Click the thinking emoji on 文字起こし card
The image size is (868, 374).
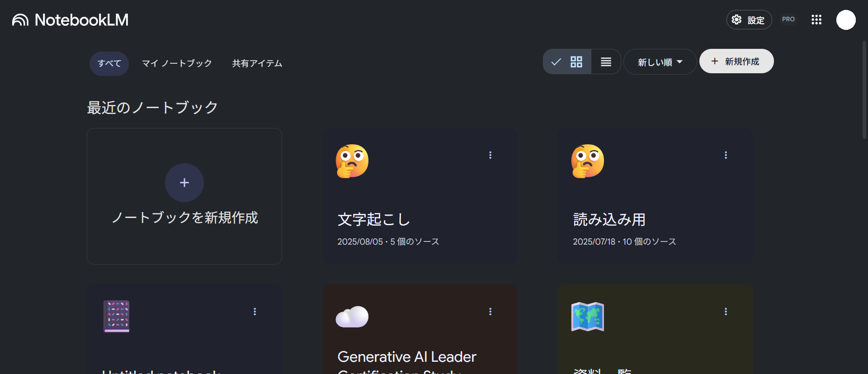tap(352, 161)
